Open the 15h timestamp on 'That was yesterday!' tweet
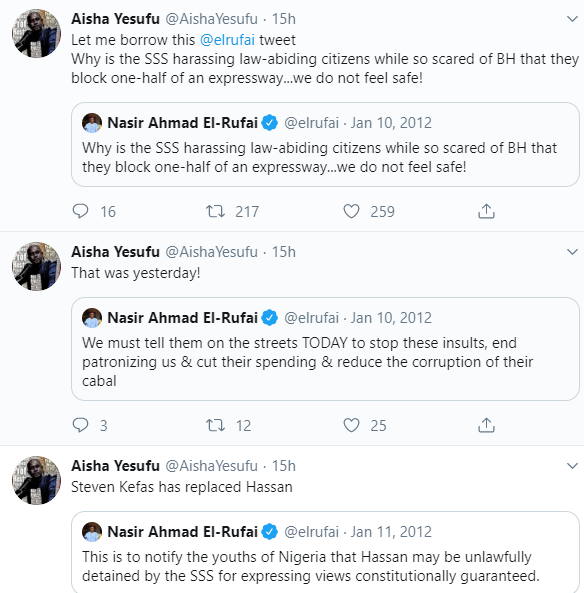The width and height of the screenshot is (584, 593). 284,252
